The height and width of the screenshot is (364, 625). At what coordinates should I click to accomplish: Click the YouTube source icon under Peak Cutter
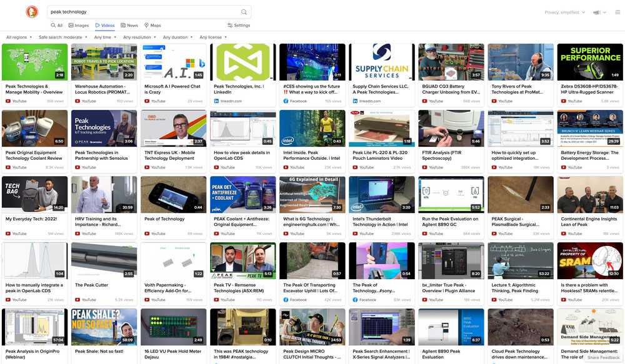pos(77,300)
